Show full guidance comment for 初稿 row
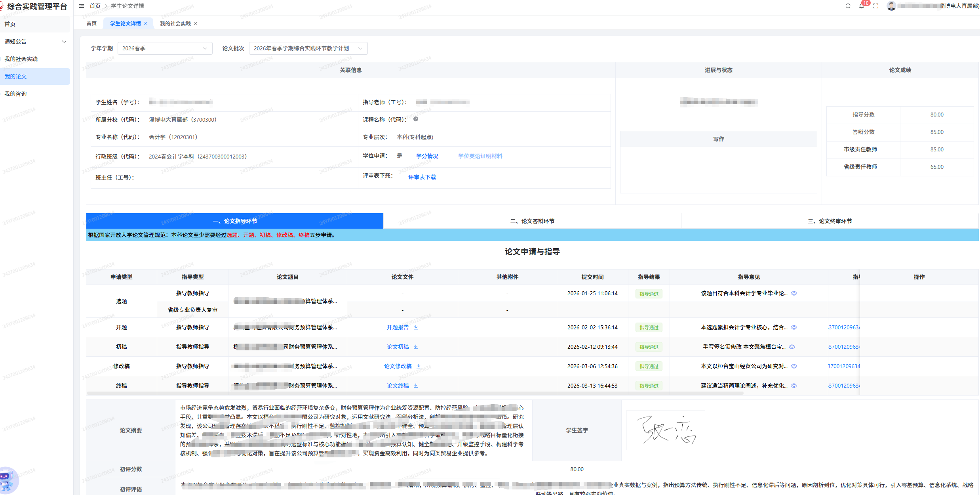980x495 pixels. pyautogui.click(x=792, y=347)
